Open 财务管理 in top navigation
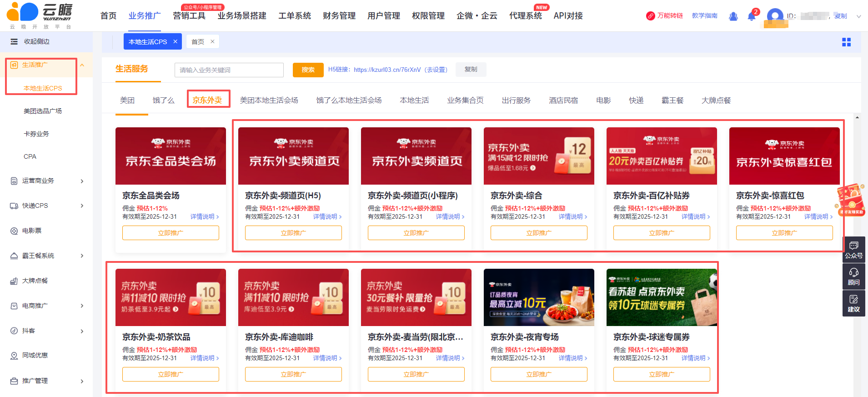Viewport: 868px width, 397px height. pos(339,16)
